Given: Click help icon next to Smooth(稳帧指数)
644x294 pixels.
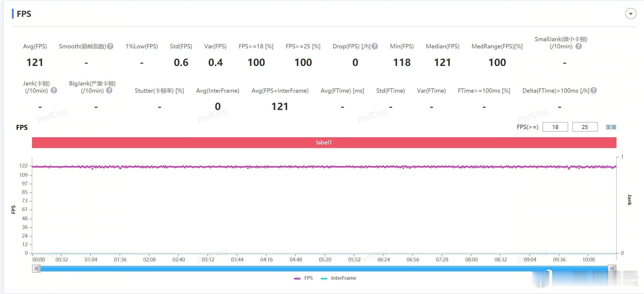Looking at the screenshot, I should click(x=110, y=46).
